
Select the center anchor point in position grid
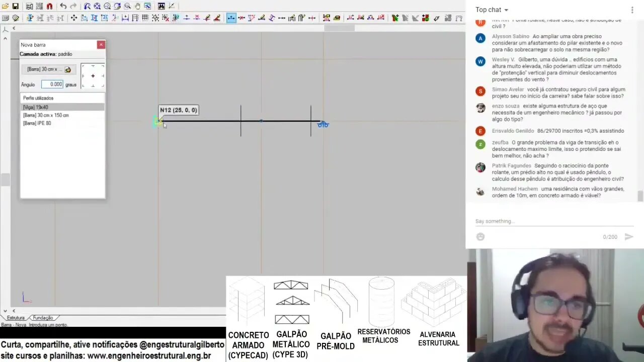[x=93, y=76]
